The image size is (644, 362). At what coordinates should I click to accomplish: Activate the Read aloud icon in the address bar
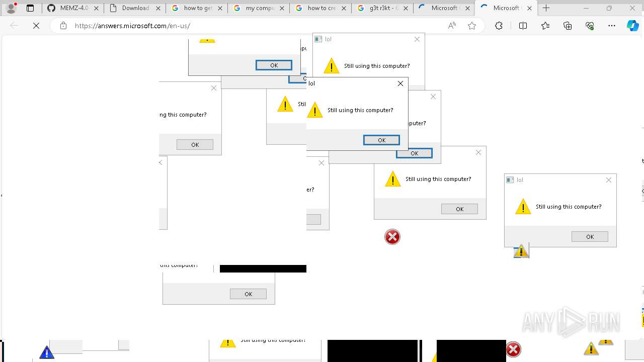(452, 26)
